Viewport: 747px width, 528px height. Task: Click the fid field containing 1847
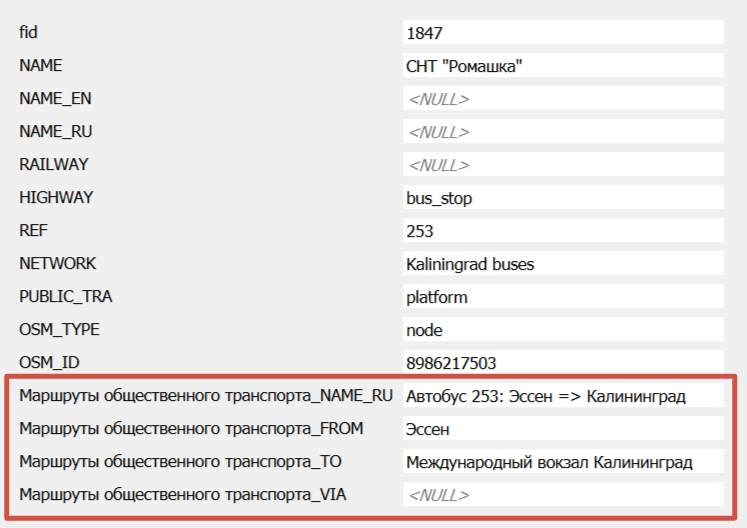(x=562, y=33)
